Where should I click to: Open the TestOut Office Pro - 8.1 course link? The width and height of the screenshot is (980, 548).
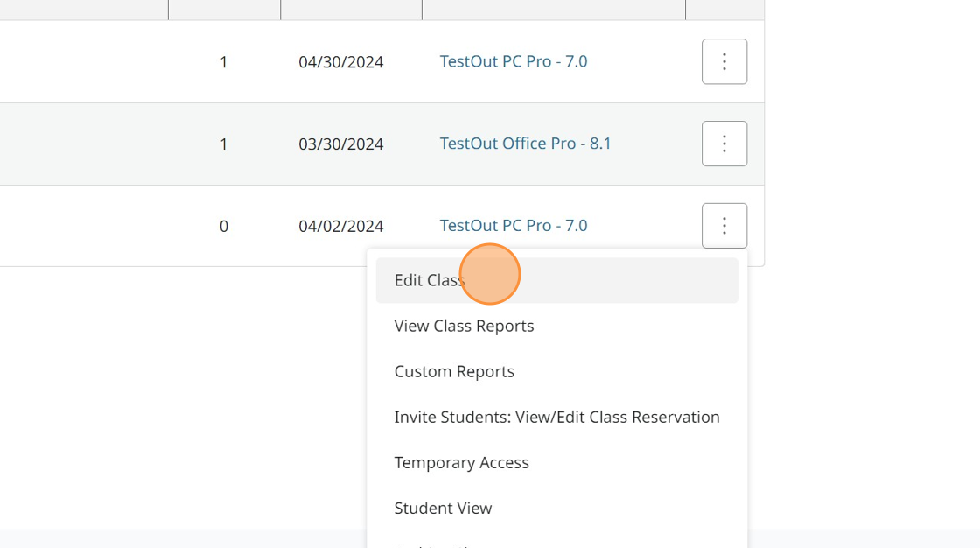(525, 144)
